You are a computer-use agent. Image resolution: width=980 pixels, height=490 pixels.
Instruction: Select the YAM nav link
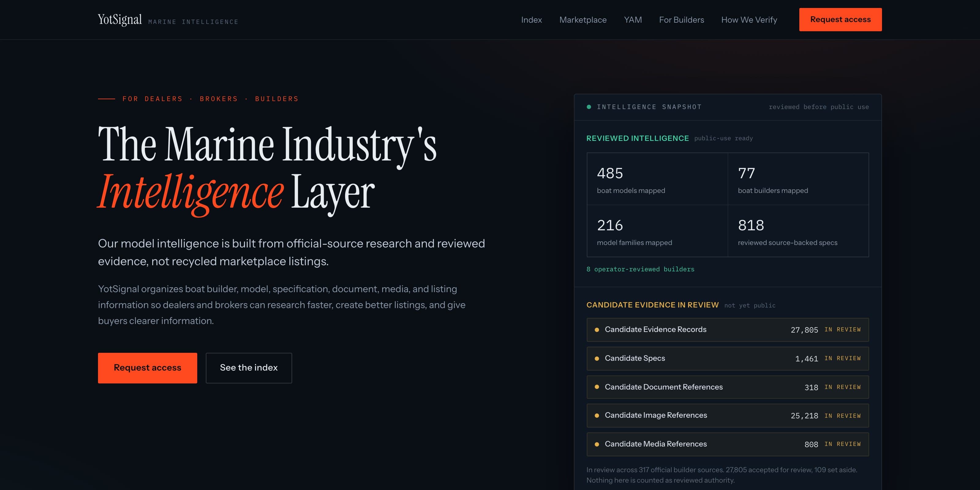click(633, 20)
